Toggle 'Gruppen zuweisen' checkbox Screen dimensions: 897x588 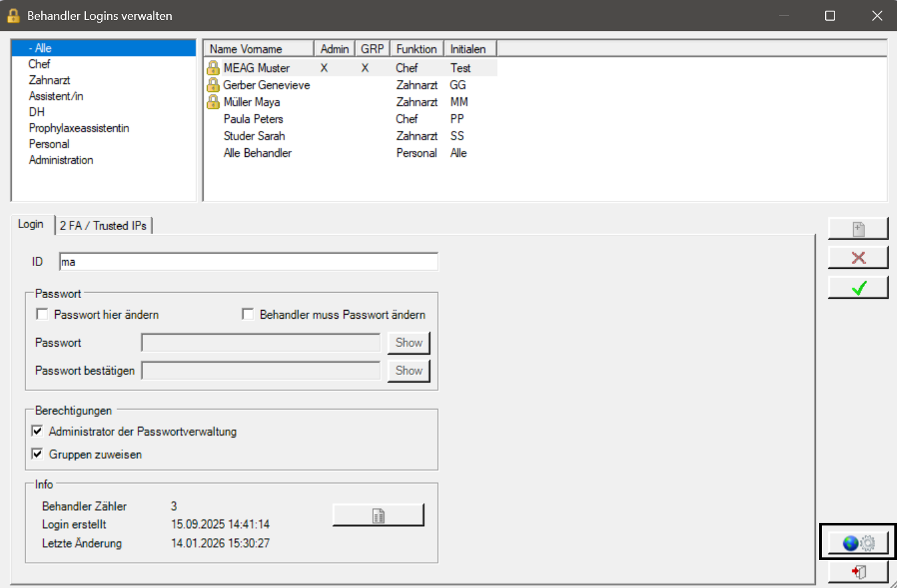(37, 455)
